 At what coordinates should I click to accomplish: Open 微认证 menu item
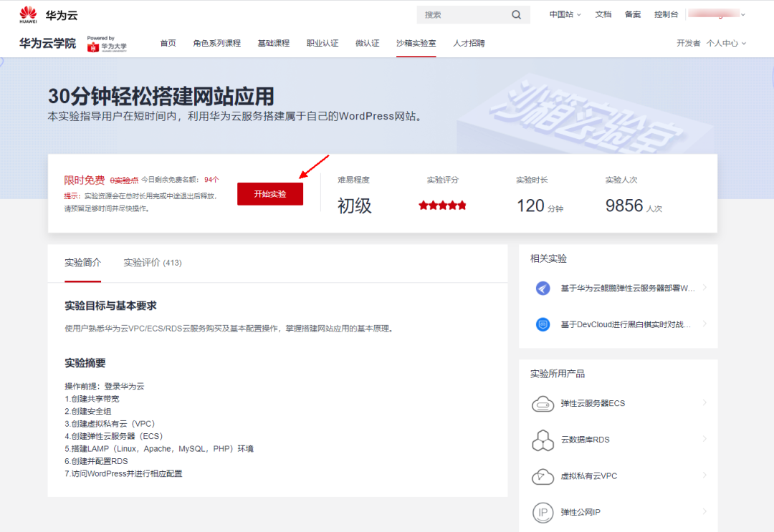(367, 44)
